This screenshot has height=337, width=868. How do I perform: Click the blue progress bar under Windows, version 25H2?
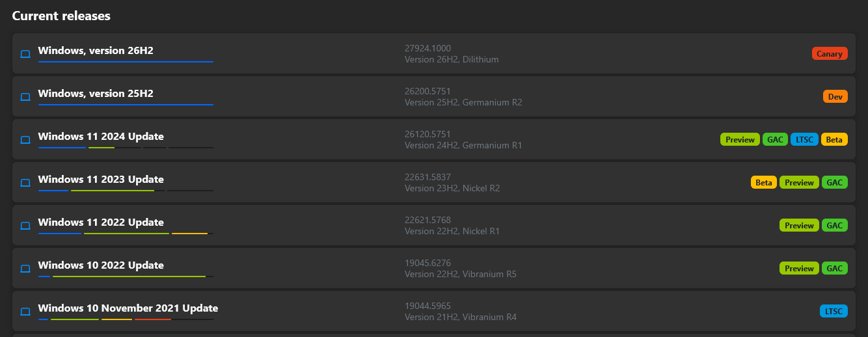click(126, 105)
